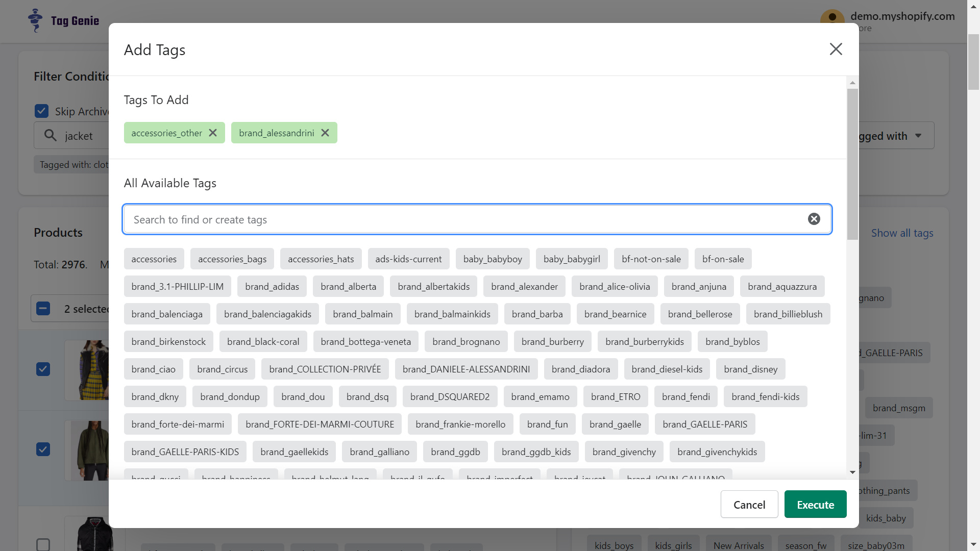Screen dimensions: 980x551
Task: Choose the brand_balenciagakids tag
Action: [267, 314]
